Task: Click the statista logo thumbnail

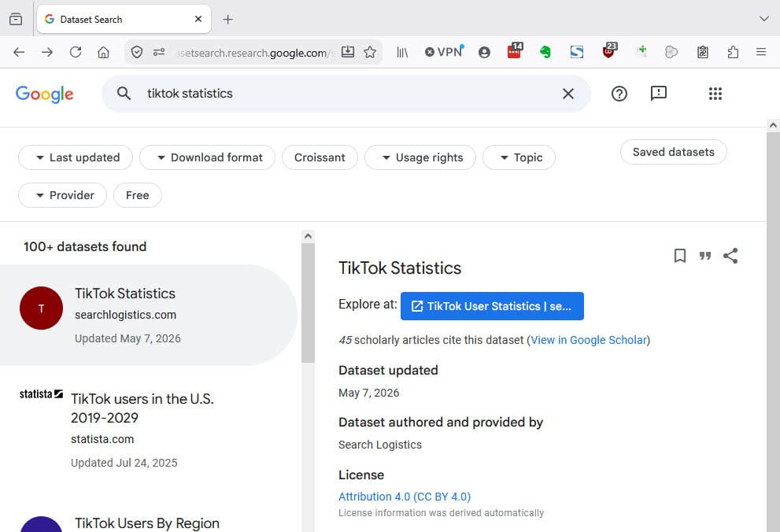Action: coord(41,394)
